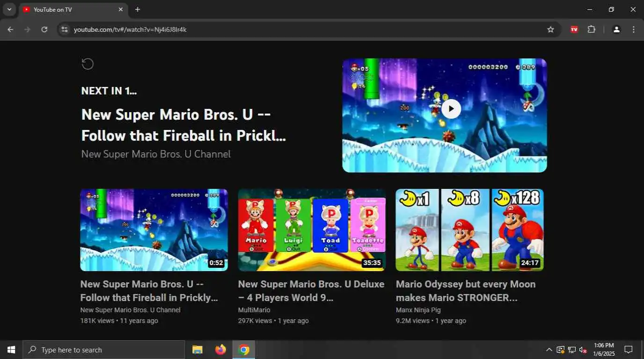Click the large next-video title heading
The image size is (644, 359).
[x=183, y=125]
